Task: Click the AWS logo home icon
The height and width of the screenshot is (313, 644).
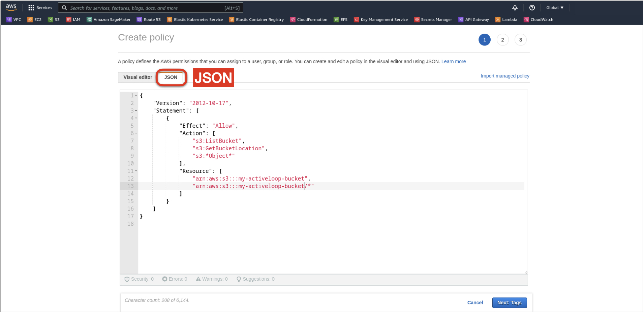Action: click(11, 7)
